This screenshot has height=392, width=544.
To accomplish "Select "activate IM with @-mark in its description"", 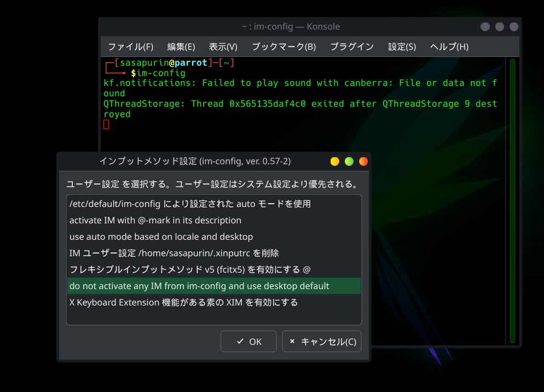I will point(154,220).
